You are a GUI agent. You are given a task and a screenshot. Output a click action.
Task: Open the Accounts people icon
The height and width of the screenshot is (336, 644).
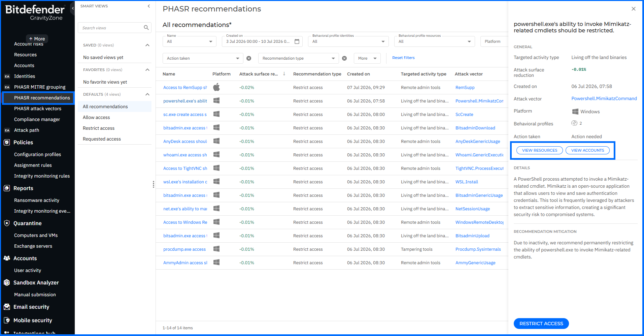point(7,258)
